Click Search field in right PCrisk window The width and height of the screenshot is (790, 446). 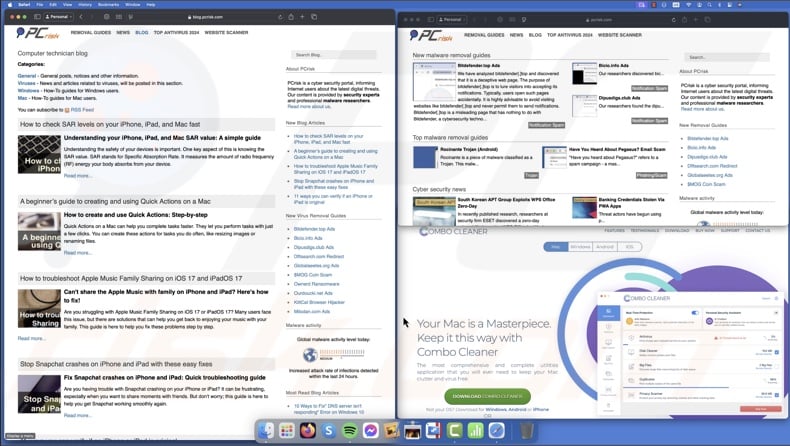(727, 57)
